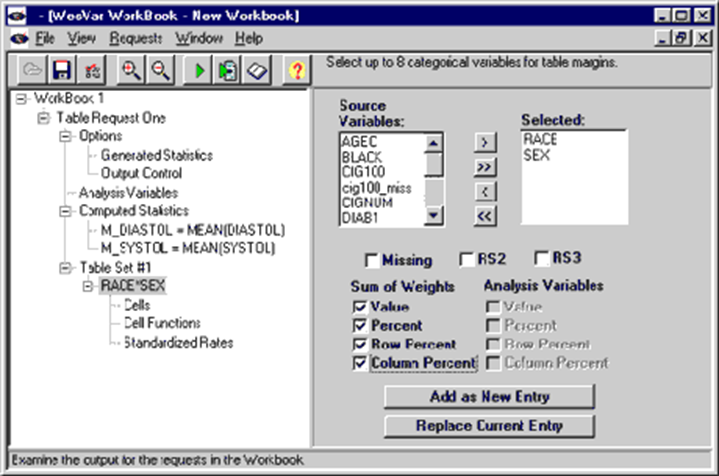Open the View menu

[82, 38]
